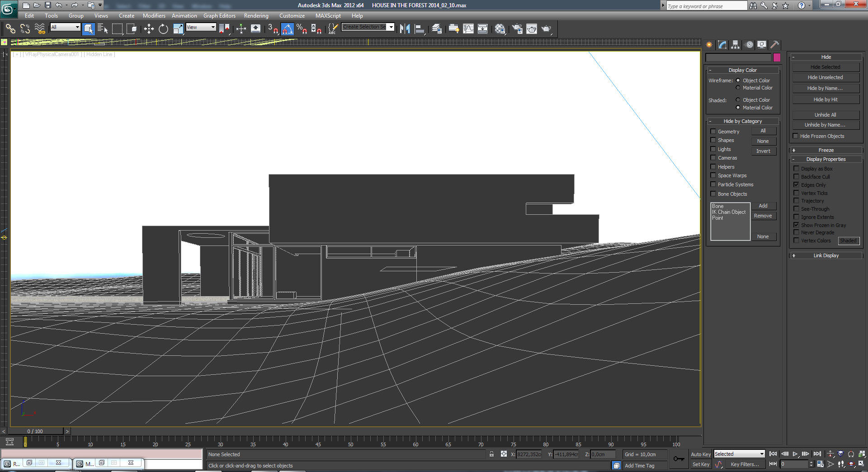Click the pink object color swatch

pyautogui.click(x=777, y=57)
